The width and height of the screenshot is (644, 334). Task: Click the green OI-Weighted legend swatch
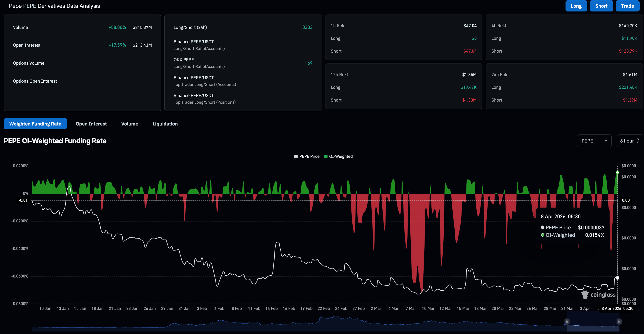326,157
